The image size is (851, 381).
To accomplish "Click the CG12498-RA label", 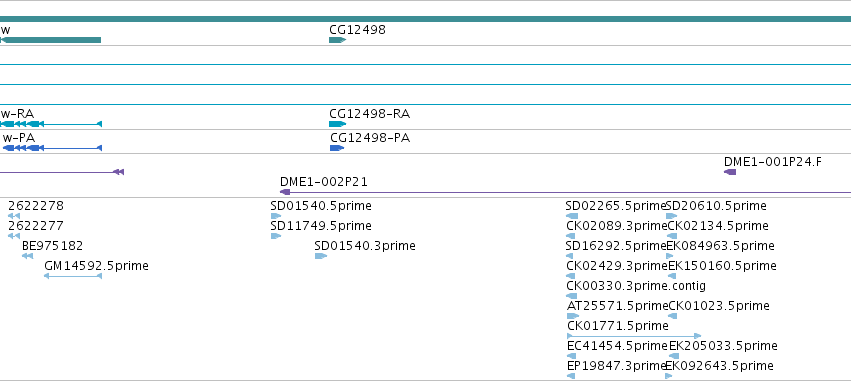I will coord(370,114).
